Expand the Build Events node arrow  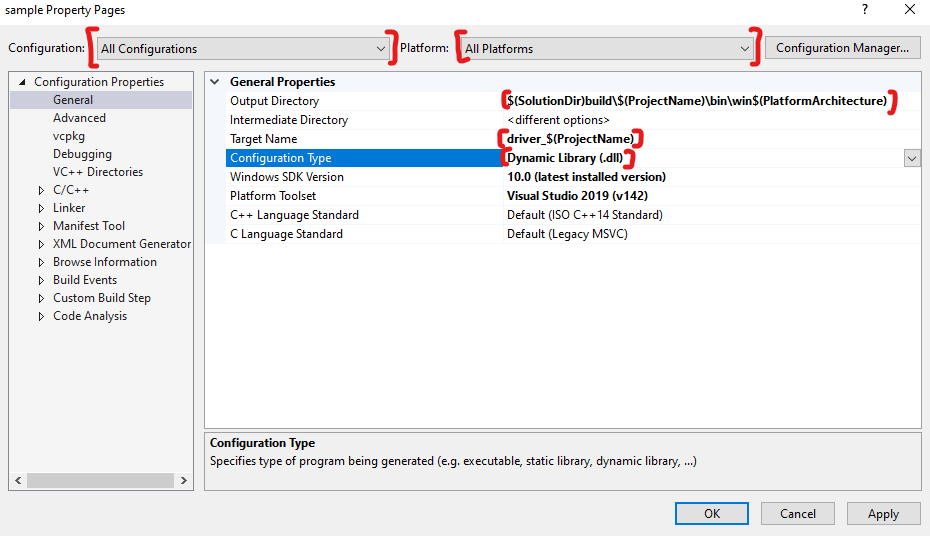(41, 280)
